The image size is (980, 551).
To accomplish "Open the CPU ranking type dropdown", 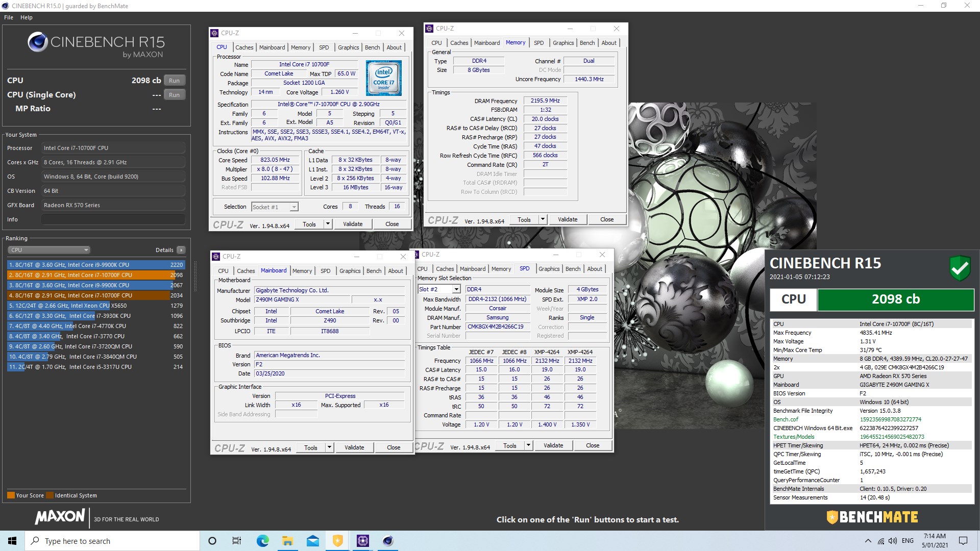I will (x=49, y=250).
